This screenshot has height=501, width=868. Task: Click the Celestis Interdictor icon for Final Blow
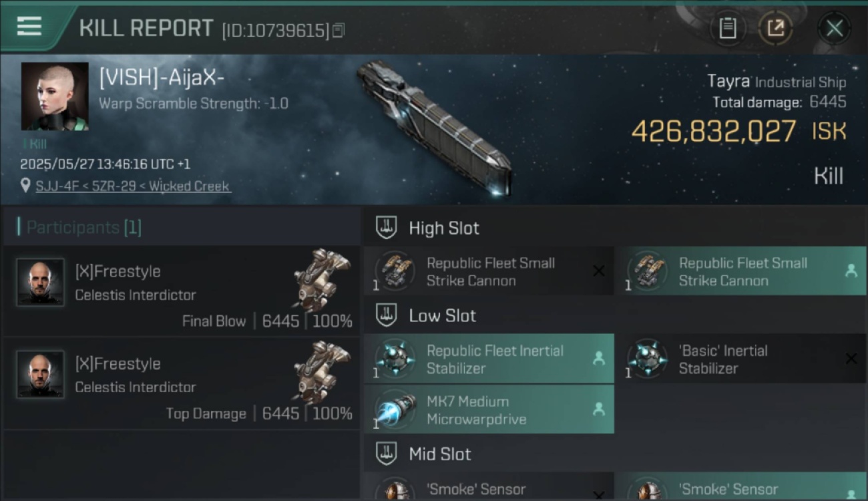pyautogui.click(x=322, y=280)
